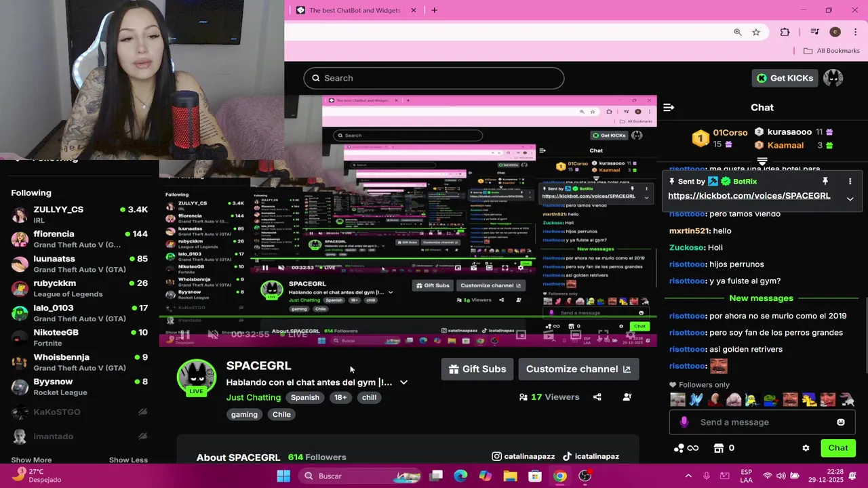Viewport: 868px width, 488px height.
Task: Click the voice microphone icon in chat box
Action: point(684,422)
